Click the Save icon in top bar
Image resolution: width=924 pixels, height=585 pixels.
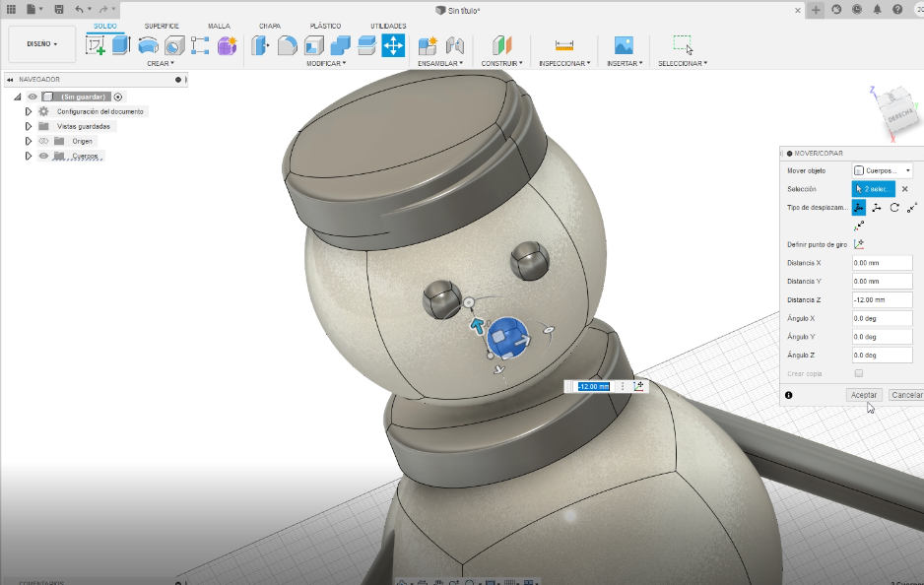[59, 9]
